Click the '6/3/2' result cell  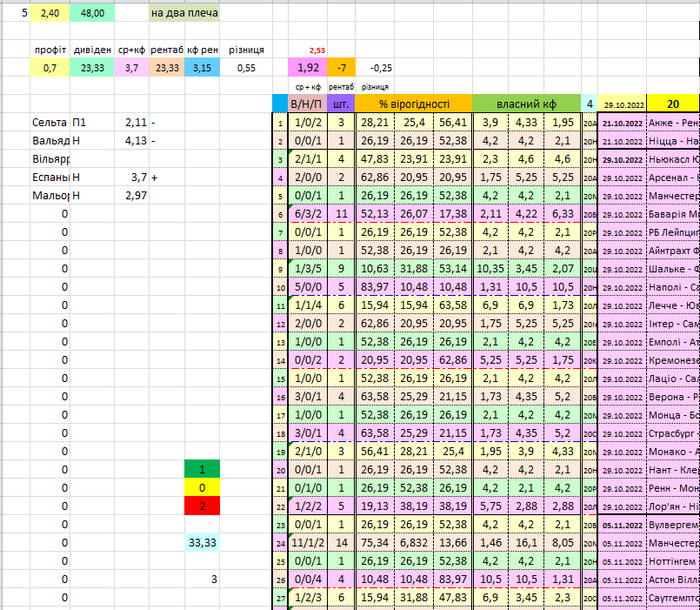click(x=308, y=214)
